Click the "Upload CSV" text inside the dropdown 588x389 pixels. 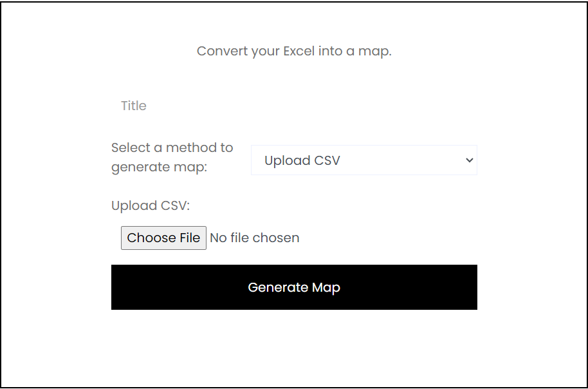tap(302, 160)
